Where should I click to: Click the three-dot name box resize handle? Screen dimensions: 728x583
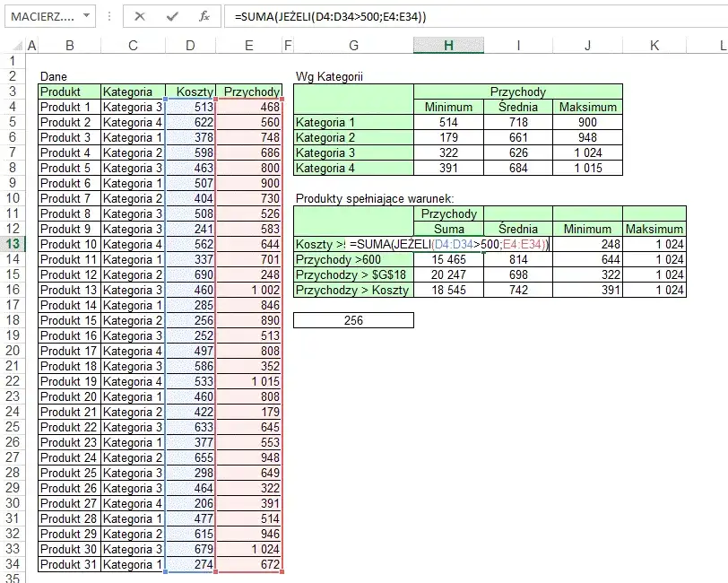pos(108,16)
